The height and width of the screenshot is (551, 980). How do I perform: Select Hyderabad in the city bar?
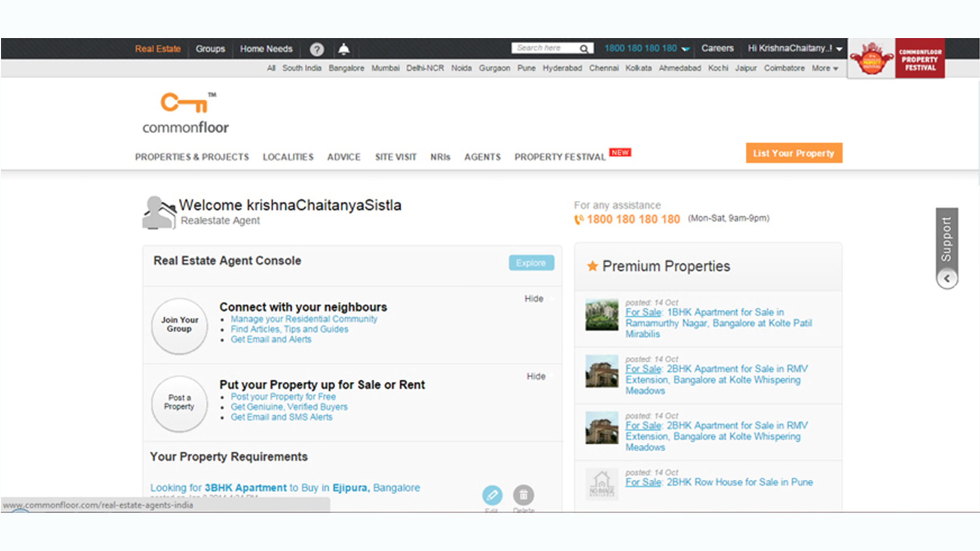click(x=562, y=68)
